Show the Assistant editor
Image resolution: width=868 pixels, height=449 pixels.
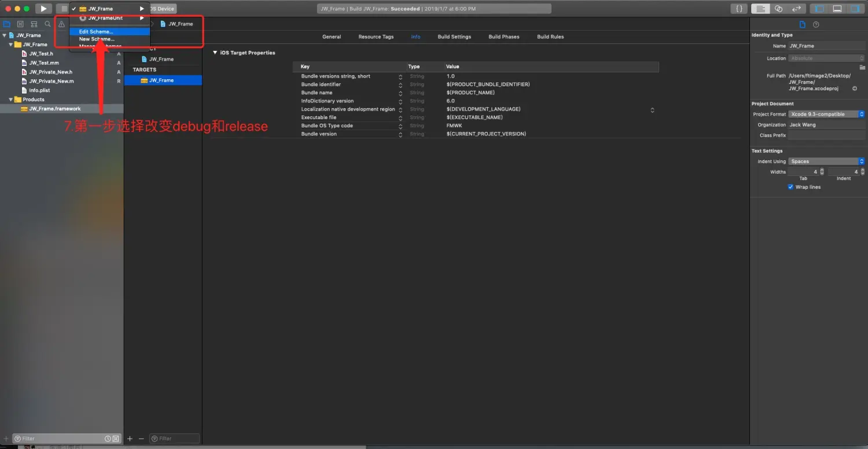point(778,9)
